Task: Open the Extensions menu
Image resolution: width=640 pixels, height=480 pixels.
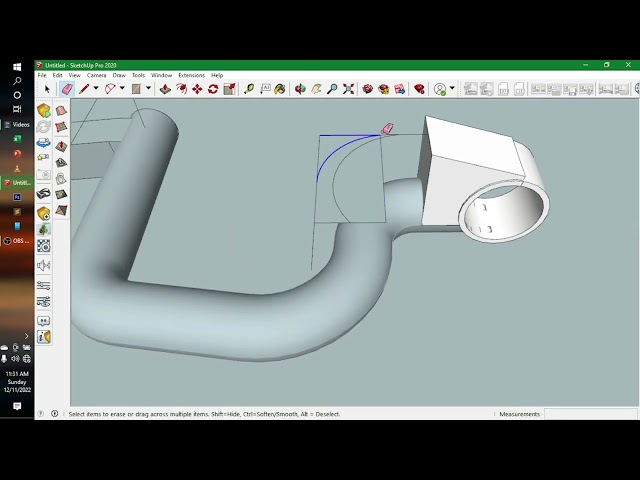Action: pos(191,76)
